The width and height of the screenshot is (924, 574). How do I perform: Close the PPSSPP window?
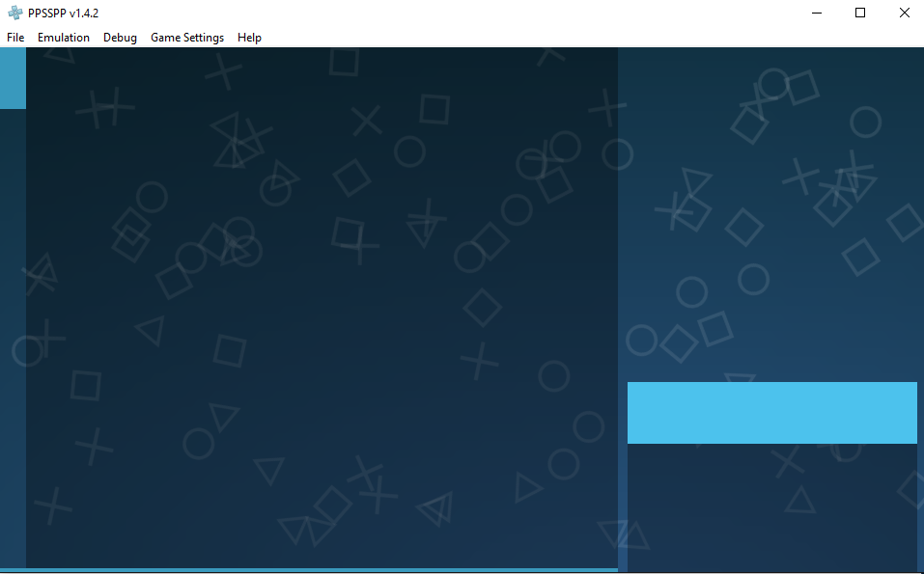(904, 14)
